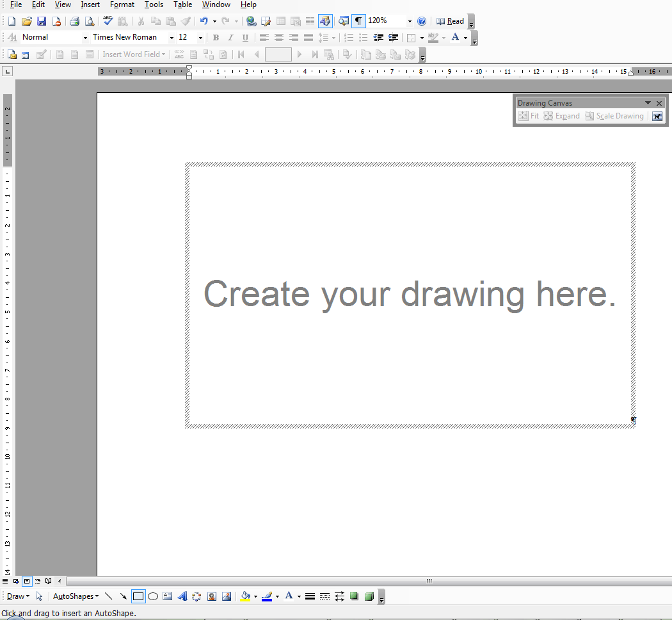Click the Undo arrow icon
Screen dimensions: 672x620
coord(204,21)
